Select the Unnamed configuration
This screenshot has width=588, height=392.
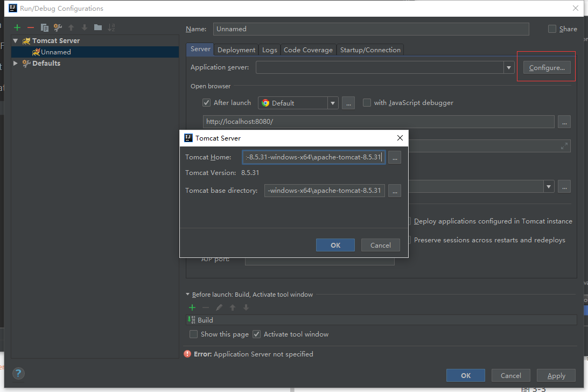point(95,52)
